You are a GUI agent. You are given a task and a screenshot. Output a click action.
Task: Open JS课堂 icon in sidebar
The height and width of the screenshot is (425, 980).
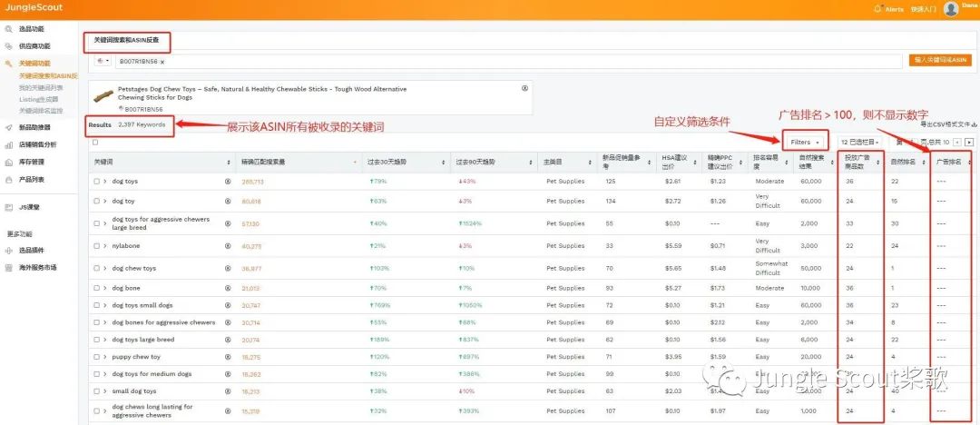point(8,207)
